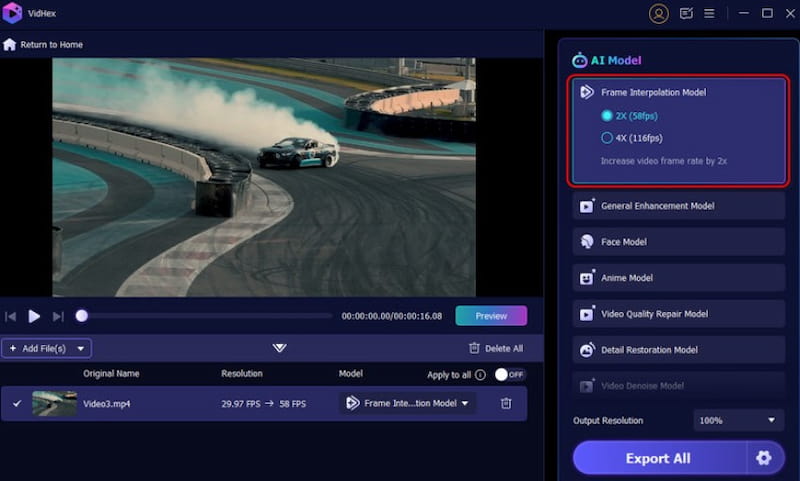Click the Frame model icon in Video3.mp4 row
Screen dimensions: 800x481
coord(353,403)
